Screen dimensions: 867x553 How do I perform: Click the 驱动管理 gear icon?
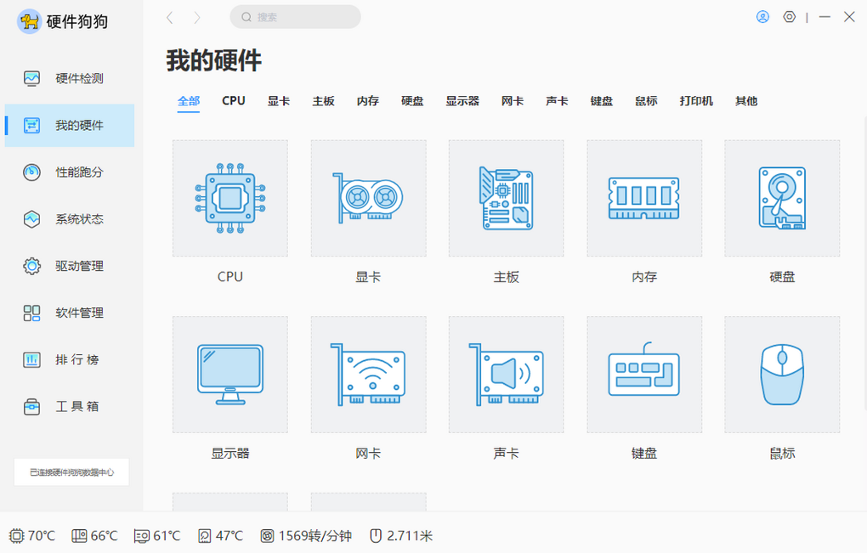[32, 266]
